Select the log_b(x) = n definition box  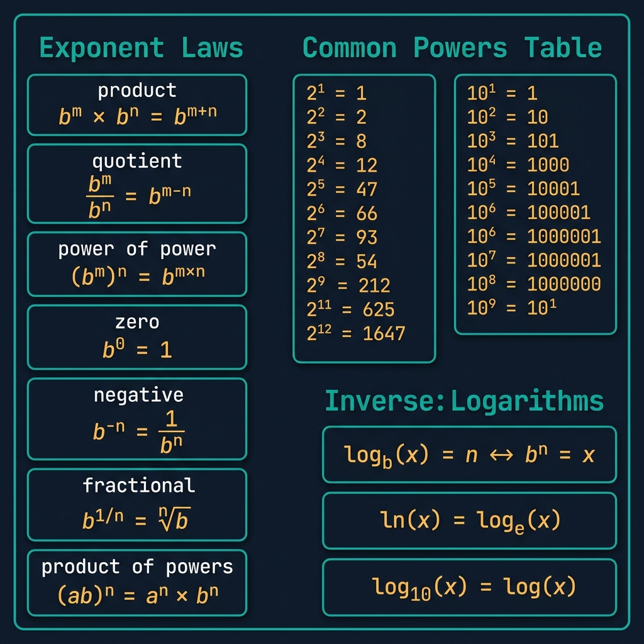[x=469, y=455]
